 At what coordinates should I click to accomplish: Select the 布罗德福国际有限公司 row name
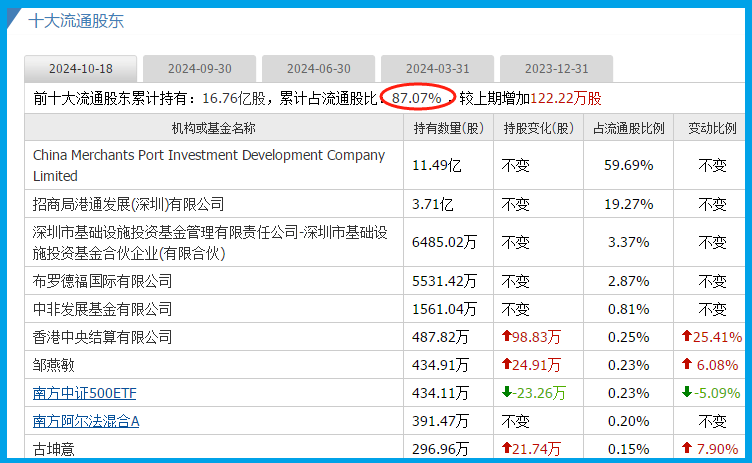tap(102, 281)
